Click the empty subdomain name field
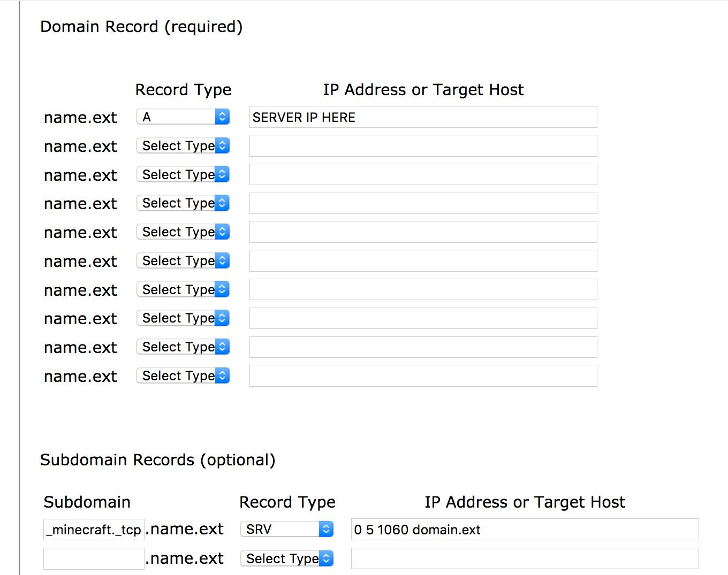The image size is (728, 575). coord(94,558)
